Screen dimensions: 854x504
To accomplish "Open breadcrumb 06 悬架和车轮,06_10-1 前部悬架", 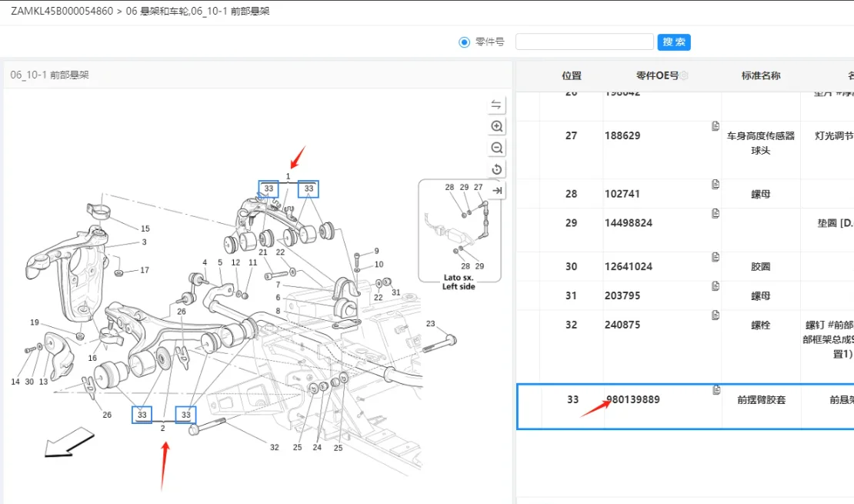I will 198,11.
